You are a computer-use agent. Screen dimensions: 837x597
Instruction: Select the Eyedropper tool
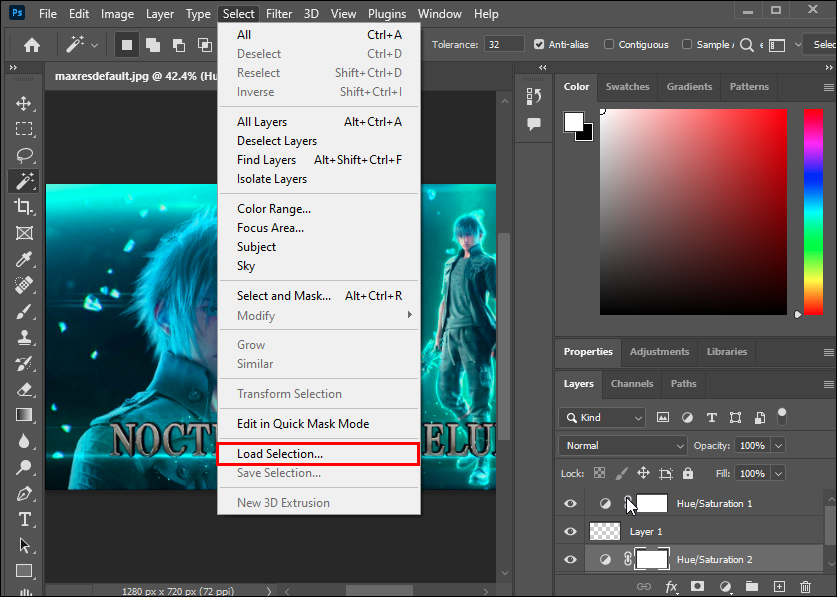(x=23, y=259)
